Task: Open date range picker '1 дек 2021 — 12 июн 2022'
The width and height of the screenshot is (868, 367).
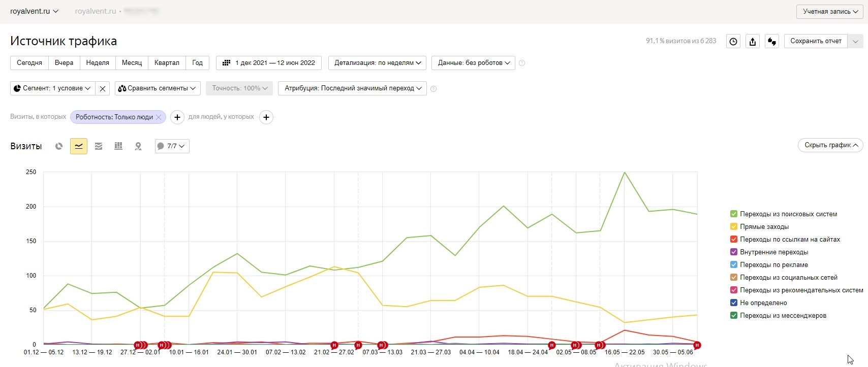Action: click(x=269, y=63)
